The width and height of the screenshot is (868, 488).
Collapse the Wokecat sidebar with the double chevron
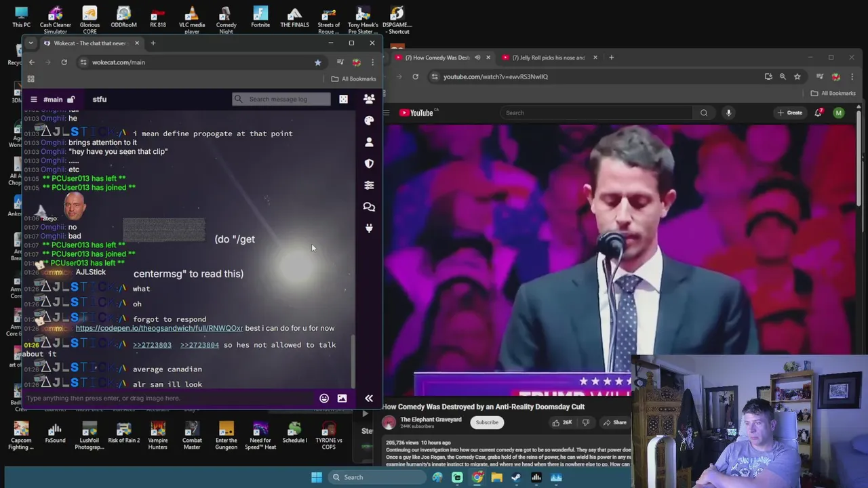369,398
